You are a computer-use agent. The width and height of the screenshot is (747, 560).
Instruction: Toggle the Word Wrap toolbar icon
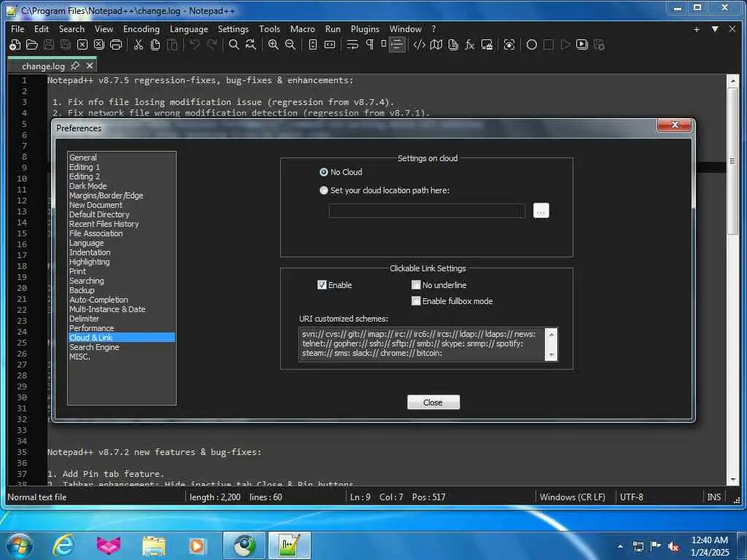point(352,44)
